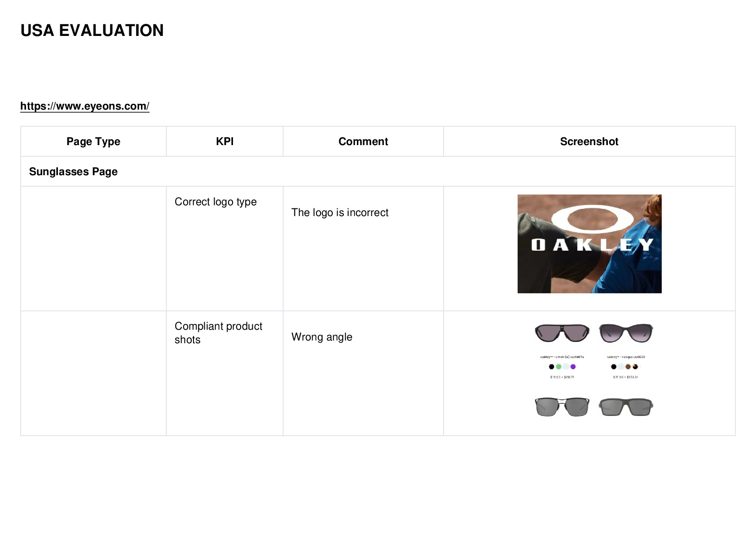Click the top-left shield sunglasses product image
This screenshot has width=756, height=535.
(562, 333)
